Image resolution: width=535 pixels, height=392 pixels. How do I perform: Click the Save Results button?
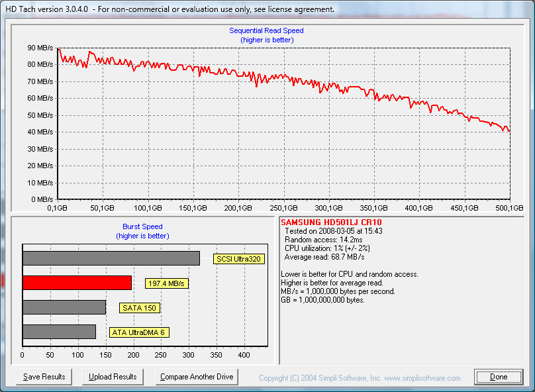[44, 377]
